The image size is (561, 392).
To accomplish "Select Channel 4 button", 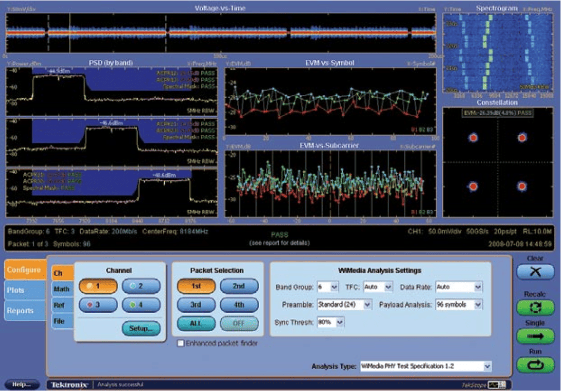I will 140,305.
